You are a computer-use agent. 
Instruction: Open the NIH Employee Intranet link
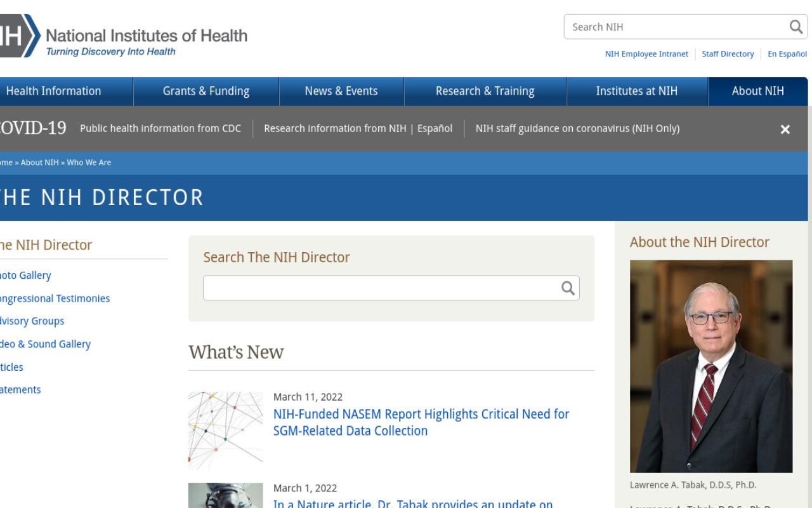click(646, 54)
